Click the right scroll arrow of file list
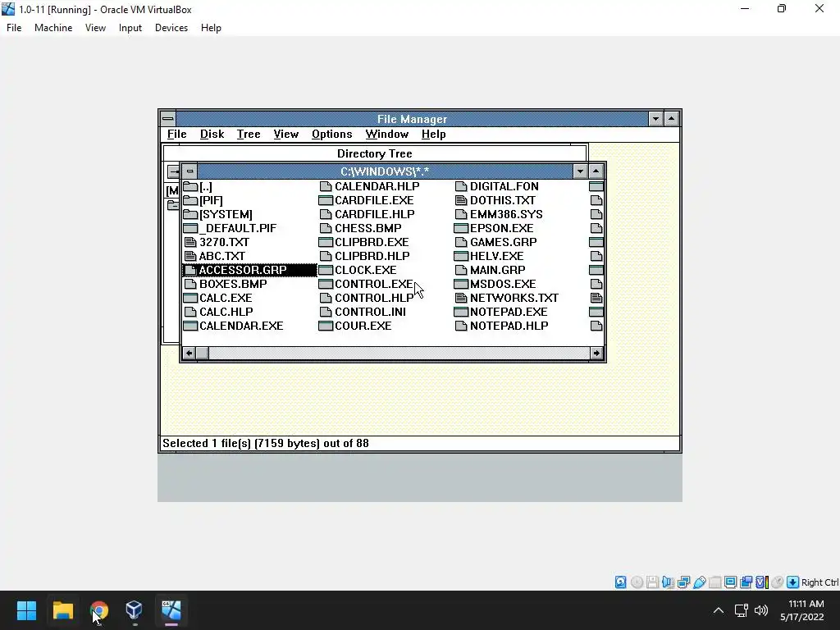840x630 pixels. [x=596, y=353]
